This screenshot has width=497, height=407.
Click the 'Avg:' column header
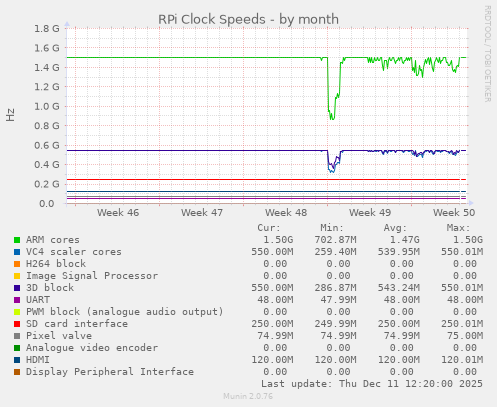(x=395, y=228)
